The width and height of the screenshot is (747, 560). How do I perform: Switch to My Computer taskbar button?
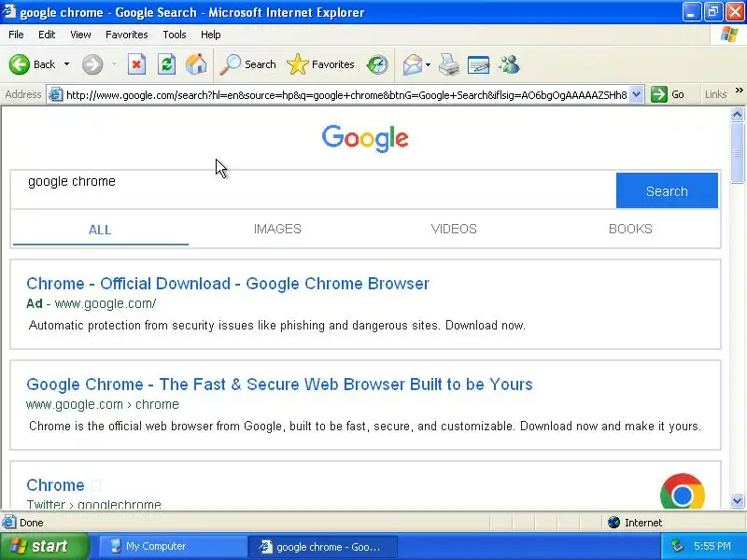click(173, 547)
